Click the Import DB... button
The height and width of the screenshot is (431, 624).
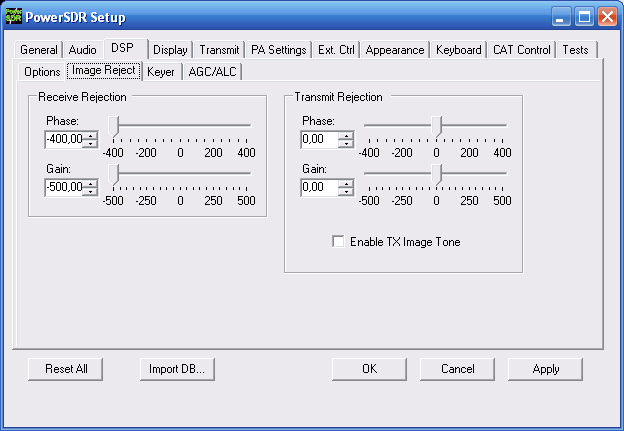point(177,369)
